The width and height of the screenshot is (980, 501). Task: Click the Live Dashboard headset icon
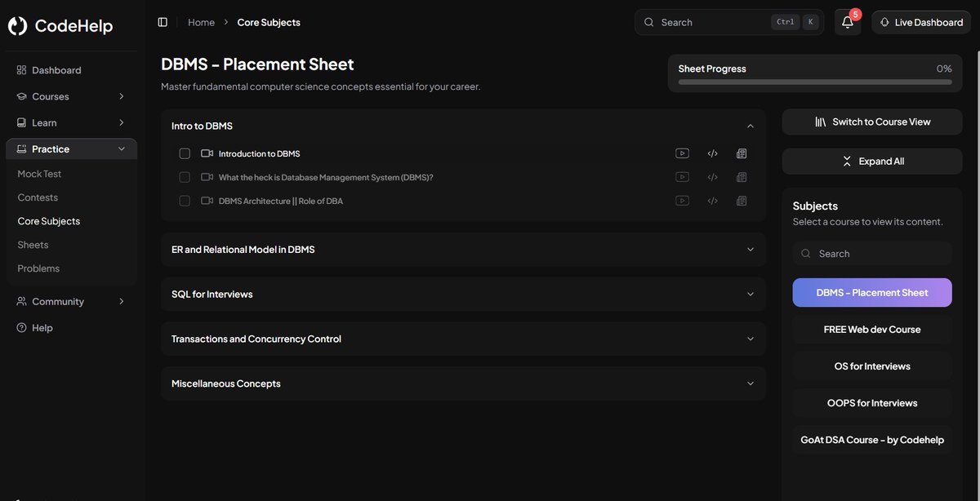tap(884, 22)
